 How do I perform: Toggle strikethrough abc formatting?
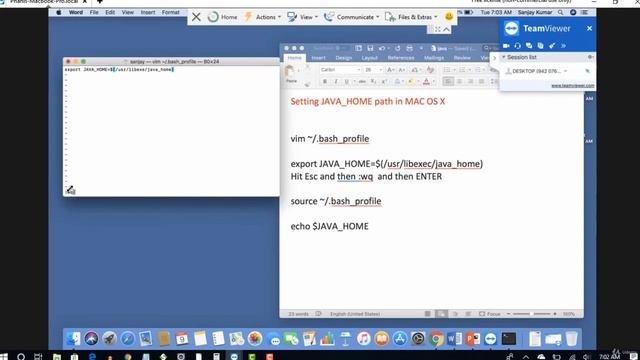click(362, 82)
